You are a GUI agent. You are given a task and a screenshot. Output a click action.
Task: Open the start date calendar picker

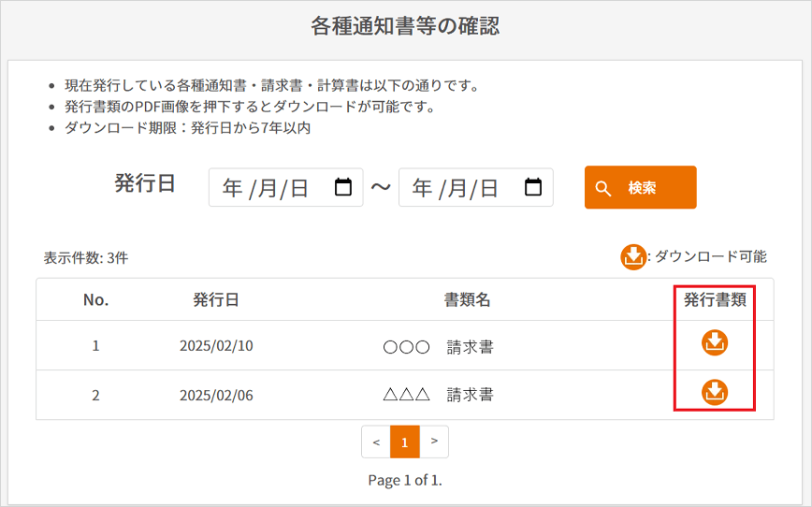[x=343, y=187]
